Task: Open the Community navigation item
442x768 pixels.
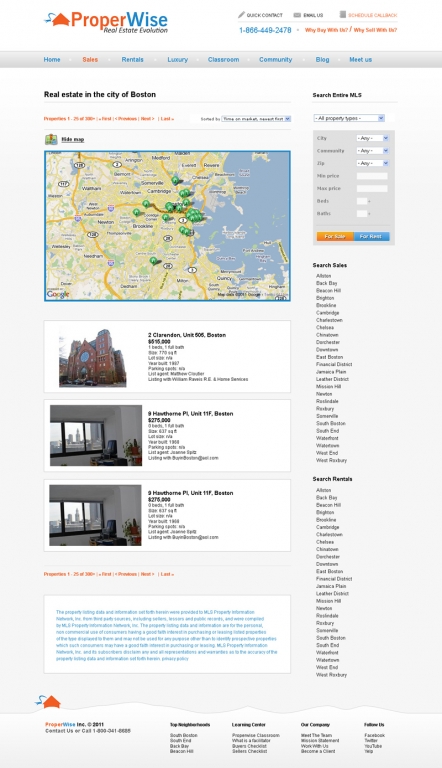Action: click(275, 59)
